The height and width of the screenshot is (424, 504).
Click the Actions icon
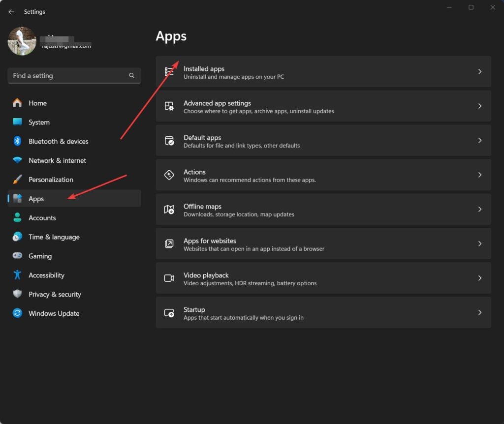169,175
